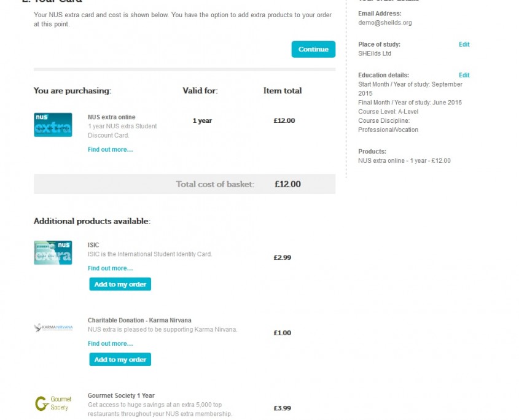Click the NUS extra online product title
Image resolution: width=519 pixels, height=420 pixels.
(x=112, y=117)
